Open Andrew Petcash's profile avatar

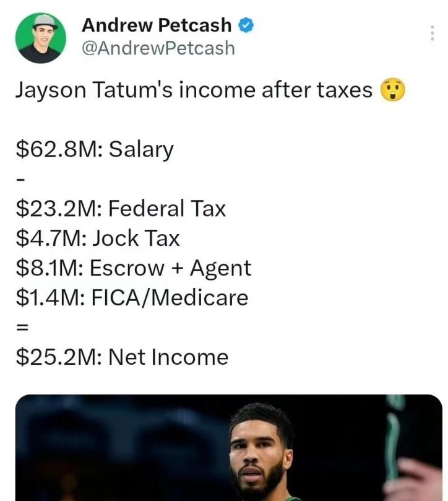[x=40, y=38]
